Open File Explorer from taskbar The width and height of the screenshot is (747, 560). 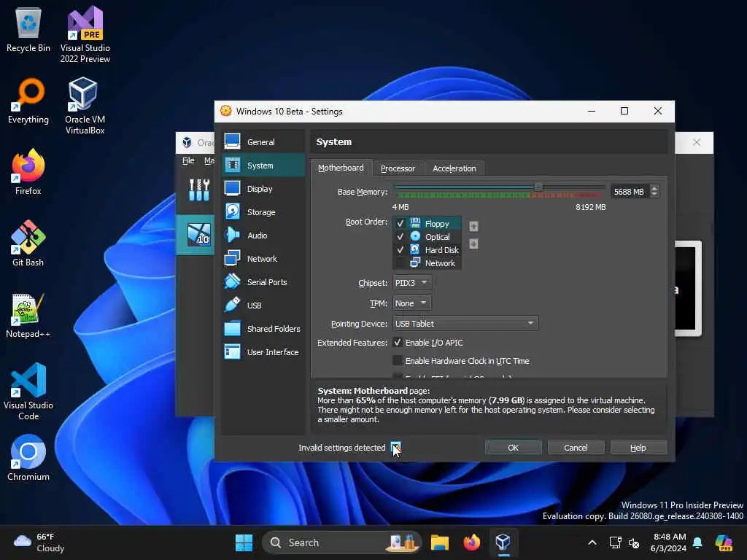439,542
